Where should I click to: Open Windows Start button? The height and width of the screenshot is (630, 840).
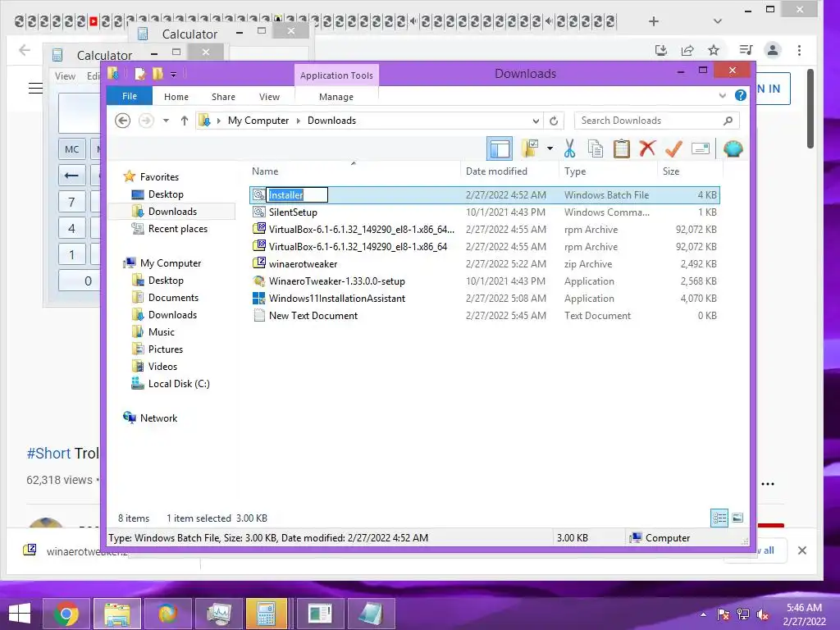click(x=20, y=614)
